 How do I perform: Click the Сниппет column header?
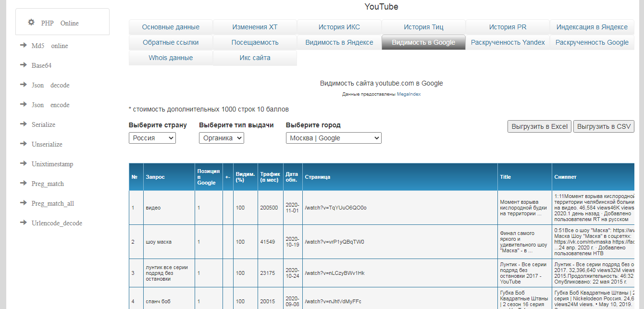594,177
